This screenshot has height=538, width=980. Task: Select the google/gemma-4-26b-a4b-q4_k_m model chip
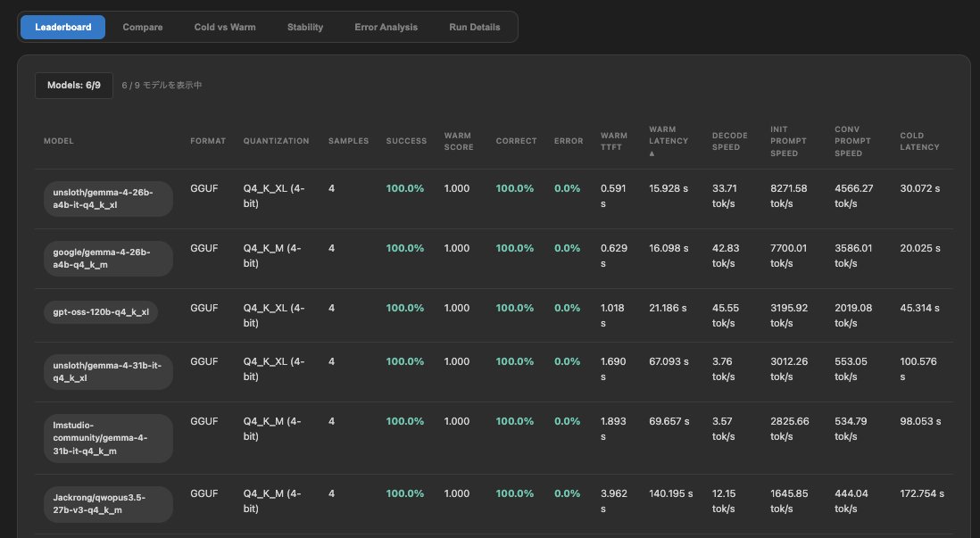(x=108, y=259)
